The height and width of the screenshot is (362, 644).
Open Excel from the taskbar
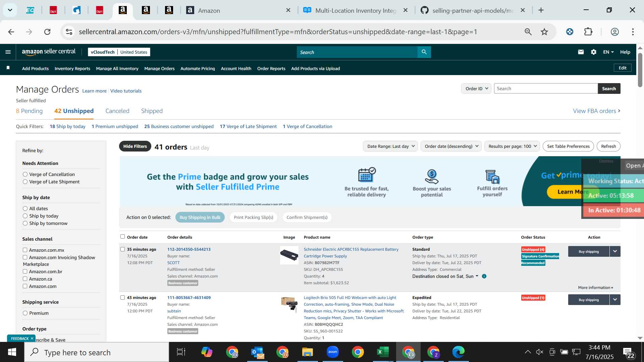[x=383, y=352]
